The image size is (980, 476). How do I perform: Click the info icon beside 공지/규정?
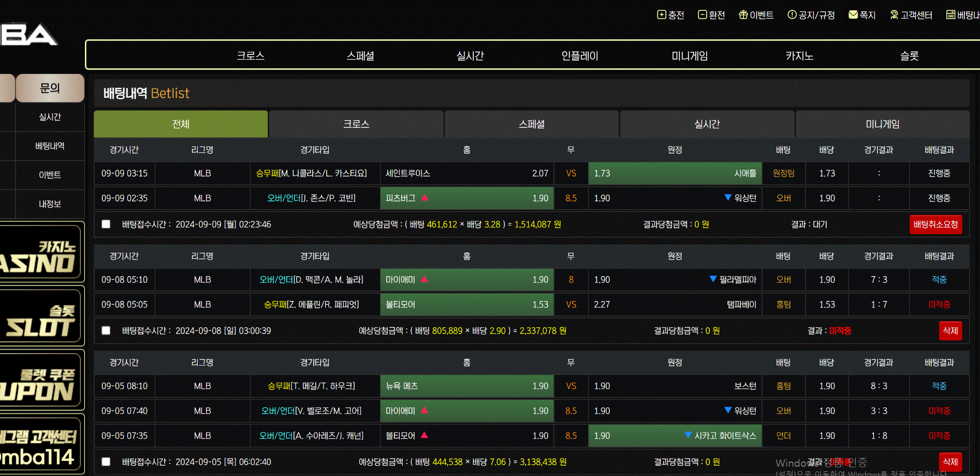792,15
